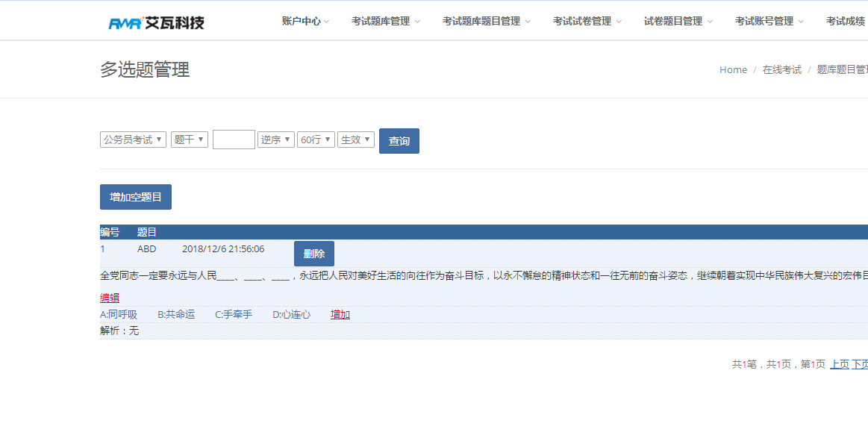
Task: Open the 考试试卷管理 menu
Action: point(587,21)
